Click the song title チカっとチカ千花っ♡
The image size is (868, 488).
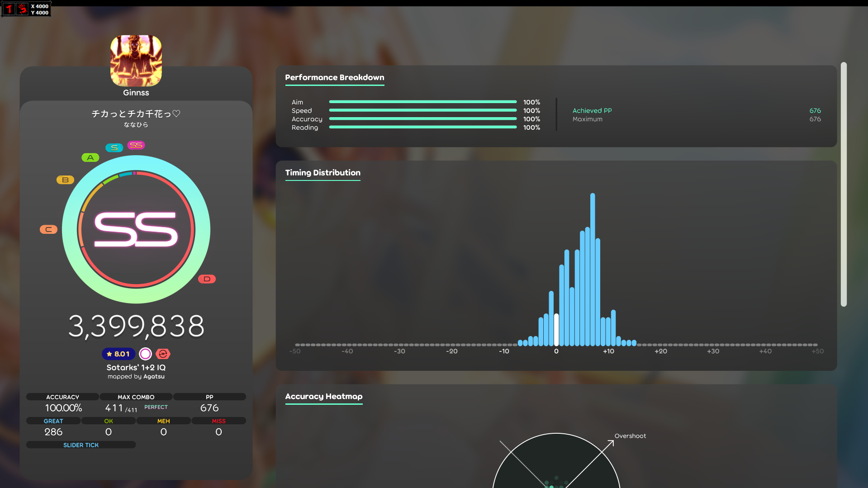coord(136,114)
